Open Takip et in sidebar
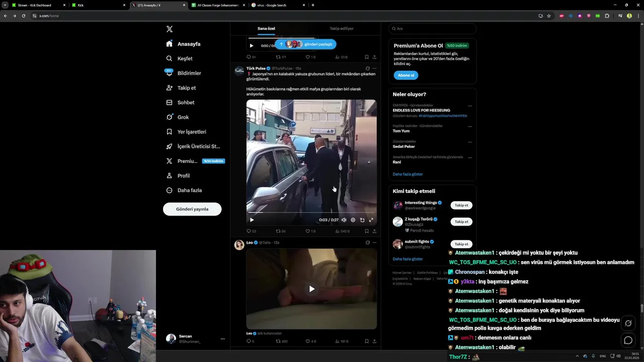Viewport: 644px width, 362px height. coord(181,87)
